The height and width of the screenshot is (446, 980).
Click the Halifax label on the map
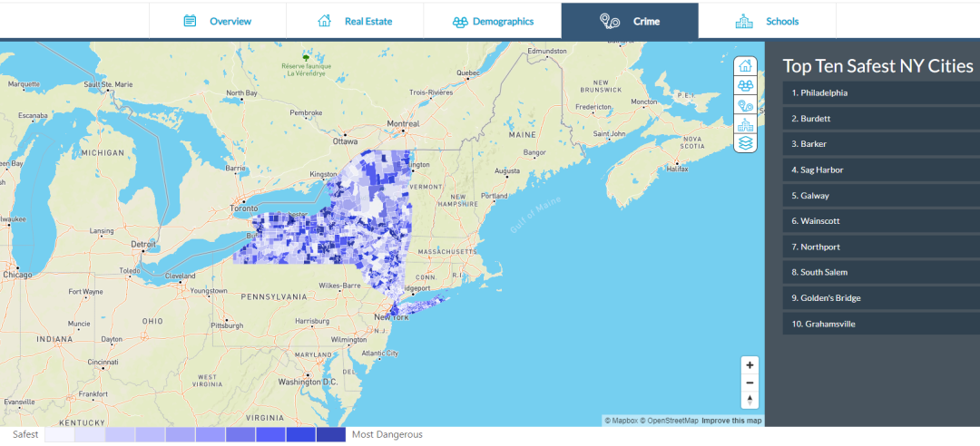[x=677, y=170]
